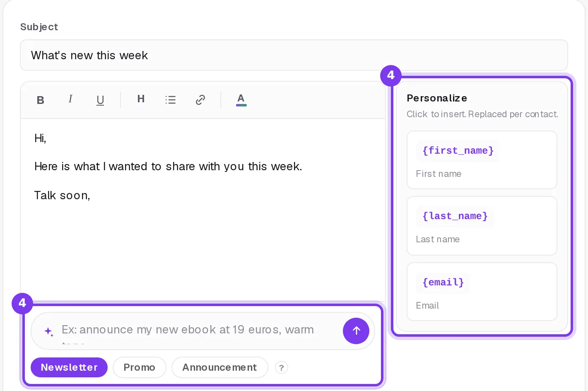The image size is (588, 391).
Task: Insert a heading with the H tool
Action: click(141, 99)
